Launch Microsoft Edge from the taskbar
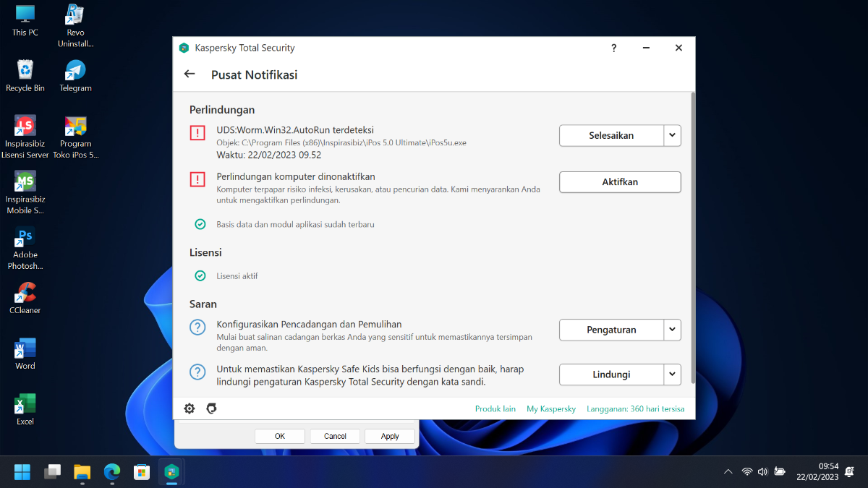 pos(111,472)
